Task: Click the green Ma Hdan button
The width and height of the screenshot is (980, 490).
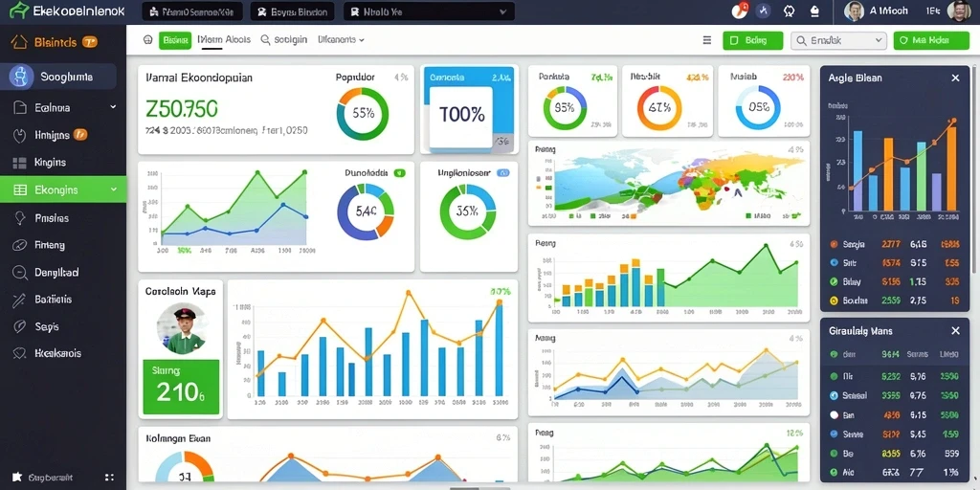Action: pyautogui.click(x=930, y=40)
